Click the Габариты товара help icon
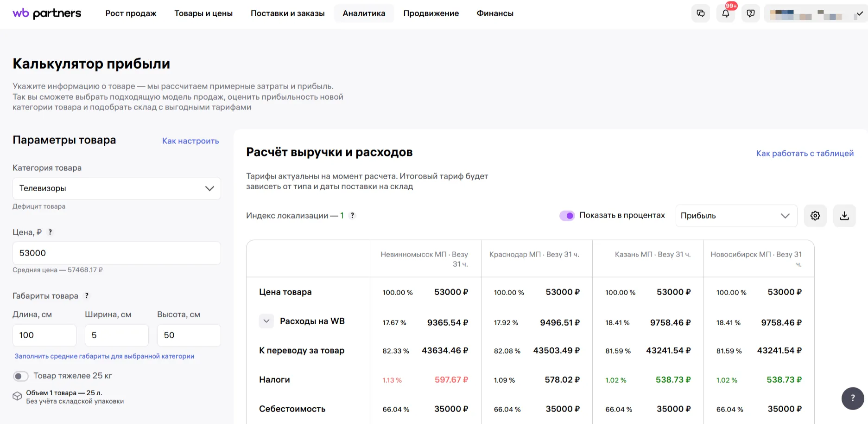The height and width of the screenshot is (424, 868). click(x=87, y=296)
